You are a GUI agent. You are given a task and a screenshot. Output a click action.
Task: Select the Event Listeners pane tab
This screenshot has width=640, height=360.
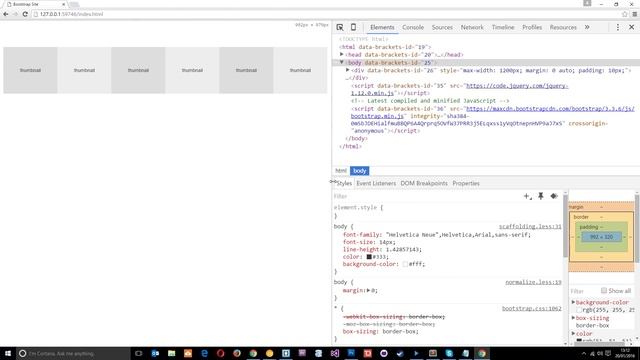coord(376,183)
